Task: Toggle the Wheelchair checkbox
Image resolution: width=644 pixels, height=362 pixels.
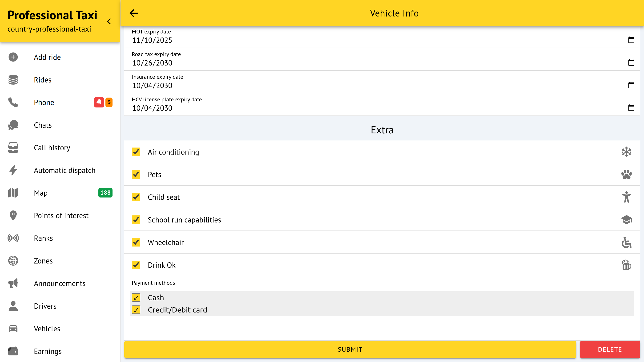Action: coord(136,242)
